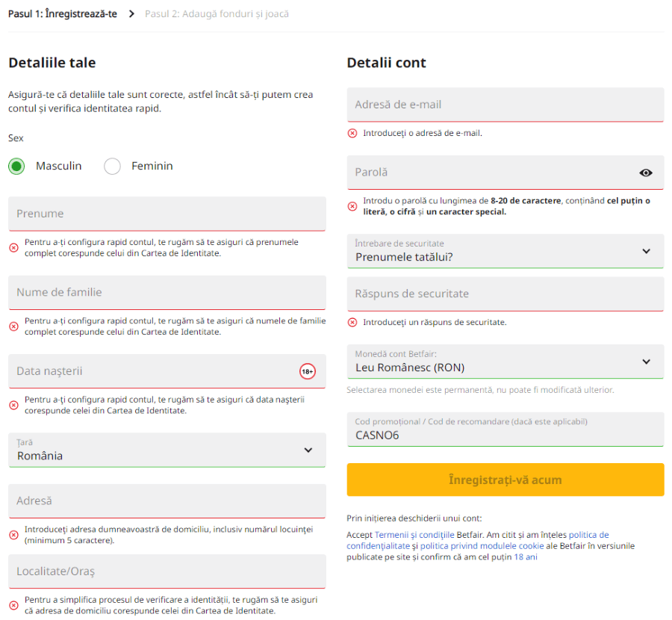Click the Parolă input field
The height and width of the screenshot is (620, 672).
coord(505,173)
